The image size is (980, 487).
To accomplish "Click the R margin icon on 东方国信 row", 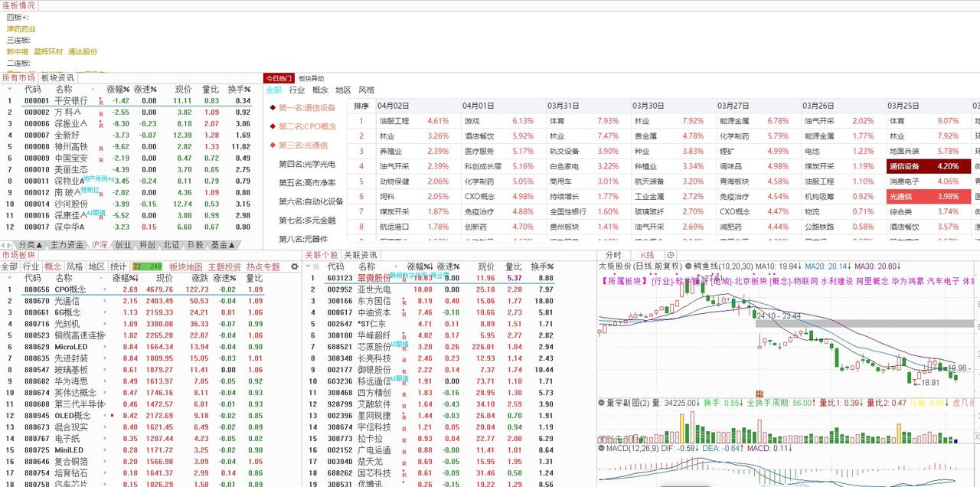I will tap(403, 302).
